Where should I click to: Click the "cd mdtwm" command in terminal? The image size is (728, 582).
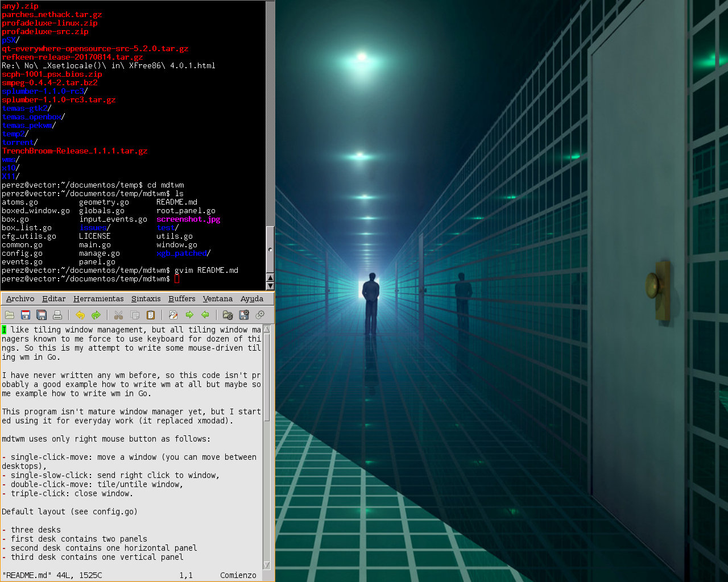point(166,185)
